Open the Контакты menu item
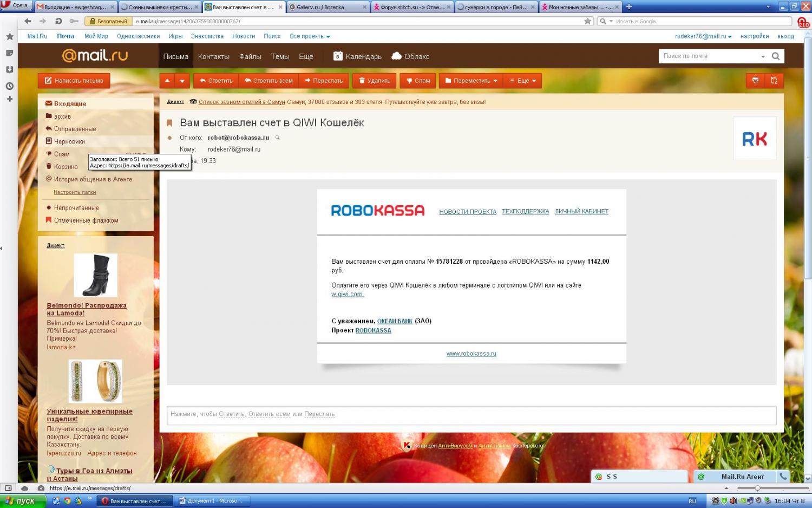The height and width of the screenshot is (508, 812). (x=213, y=56)
